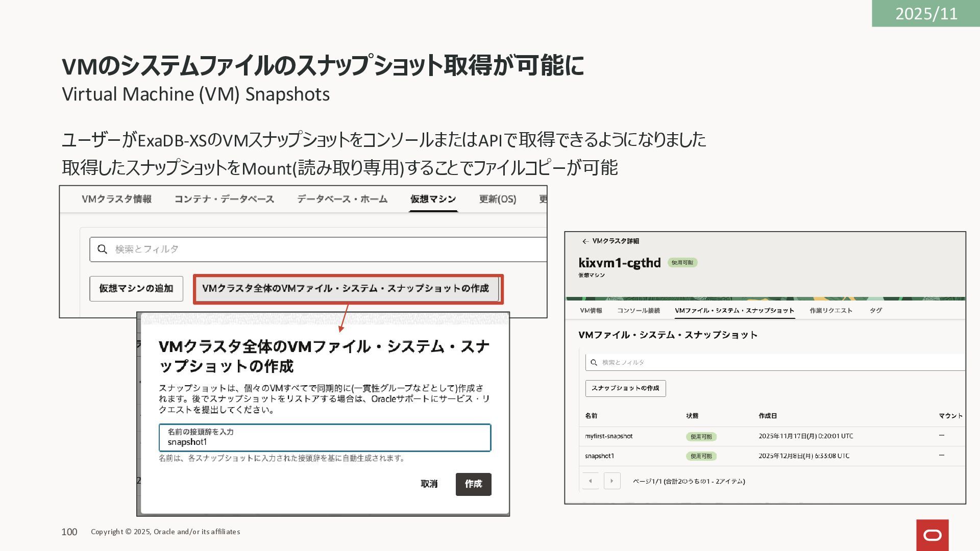The height and width of the screenshot is (551, 980).
Task: Open the データベース・ホーム tab
Action: pos(342,199)
